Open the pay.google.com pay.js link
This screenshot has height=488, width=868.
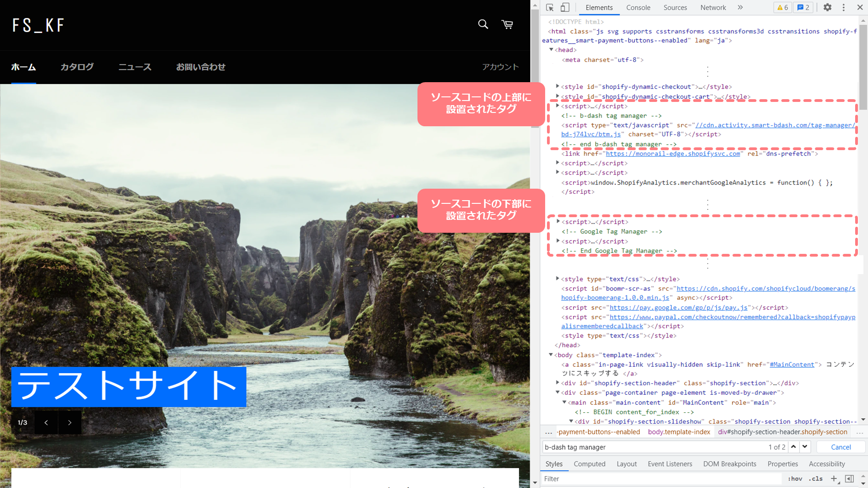coord(678,308)
